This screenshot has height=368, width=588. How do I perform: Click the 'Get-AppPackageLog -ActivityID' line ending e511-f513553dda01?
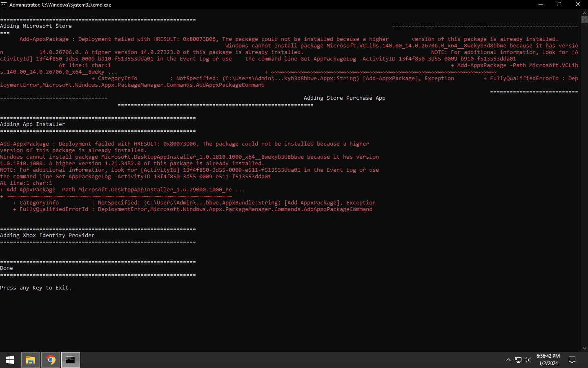point(136,177)
